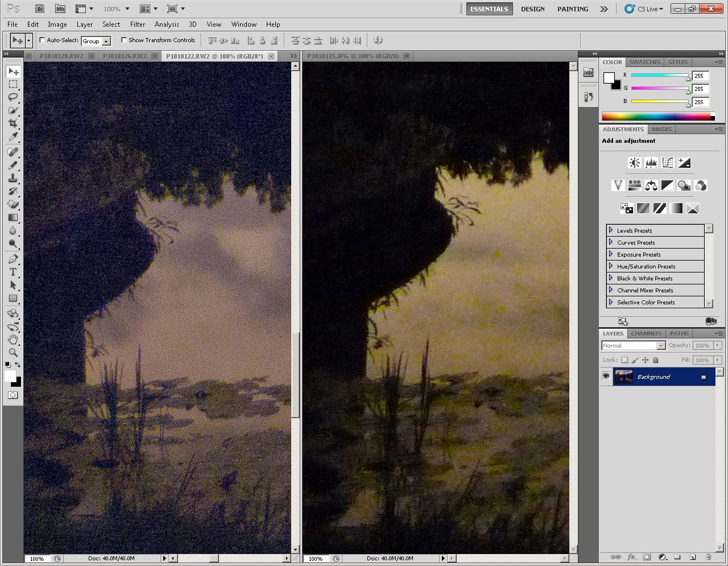This screenshot has width=728, height=566.
Task: Select the Pen tool
Action: point(13,259)
